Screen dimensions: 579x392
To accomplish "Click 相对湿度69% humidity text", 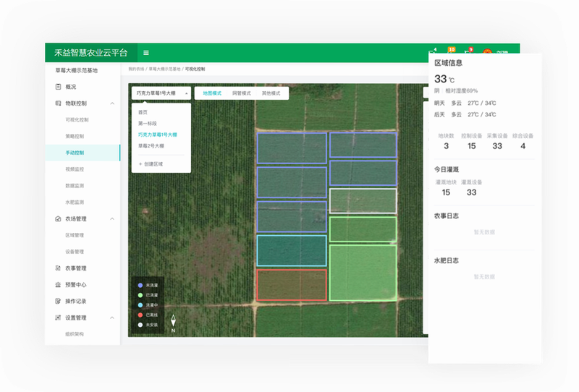I will tap(461, 91).
